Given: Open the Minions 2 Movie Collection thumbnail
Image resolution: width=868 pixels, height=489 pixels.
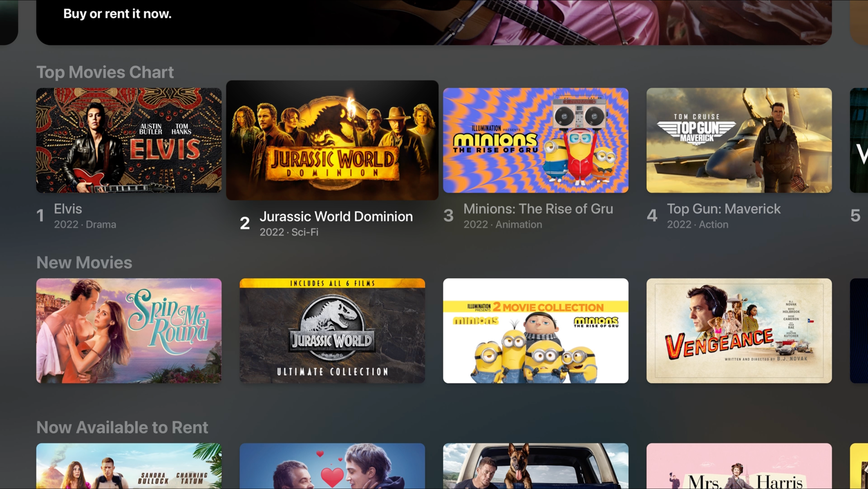Looking at the screenshot, I should point(536,331).
